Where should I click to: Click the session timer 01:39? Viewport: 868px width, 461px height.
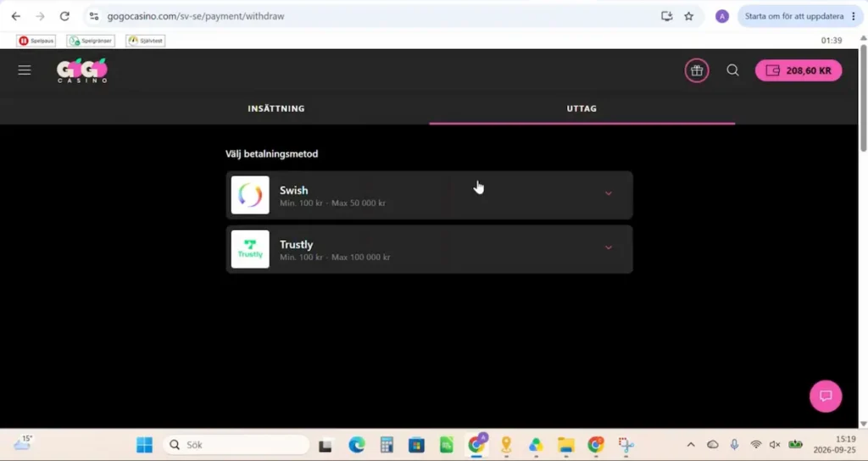tap(831, 41)
